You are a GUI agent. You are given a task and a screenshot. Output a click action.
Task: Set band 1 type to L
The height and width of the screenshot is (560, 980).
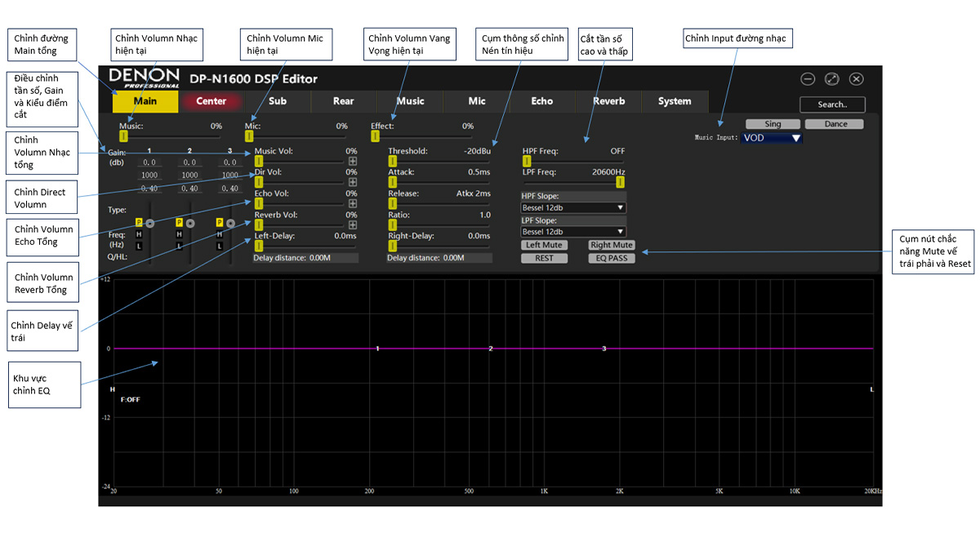click(139, 247)
